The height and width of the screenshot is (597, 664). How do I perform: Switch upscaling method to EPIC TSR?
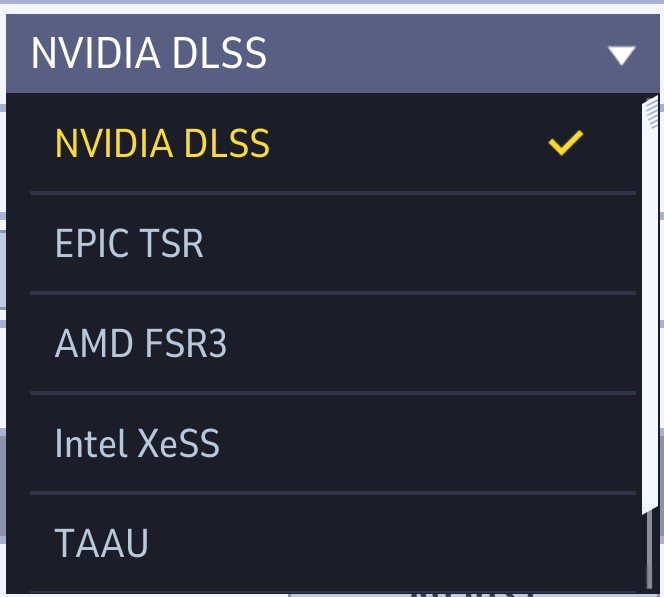pos(129,244)
